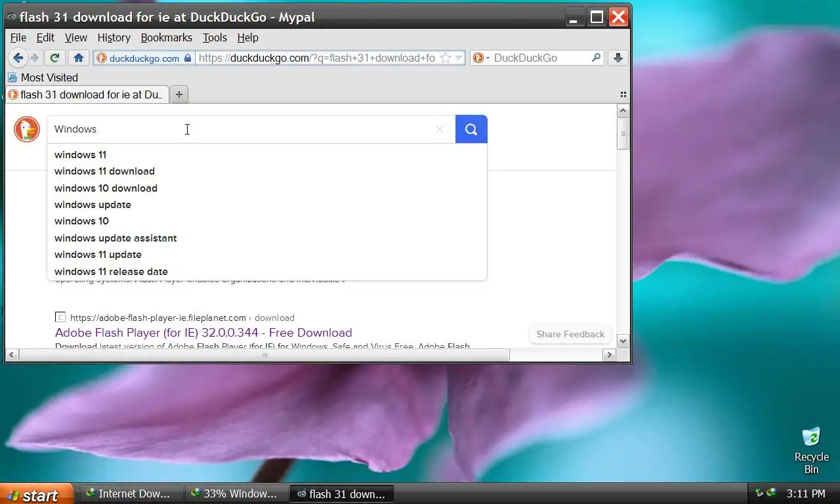
Task: Open the Adobe Flash Player 32.0.0.344 result link
Action: [203, 333]
